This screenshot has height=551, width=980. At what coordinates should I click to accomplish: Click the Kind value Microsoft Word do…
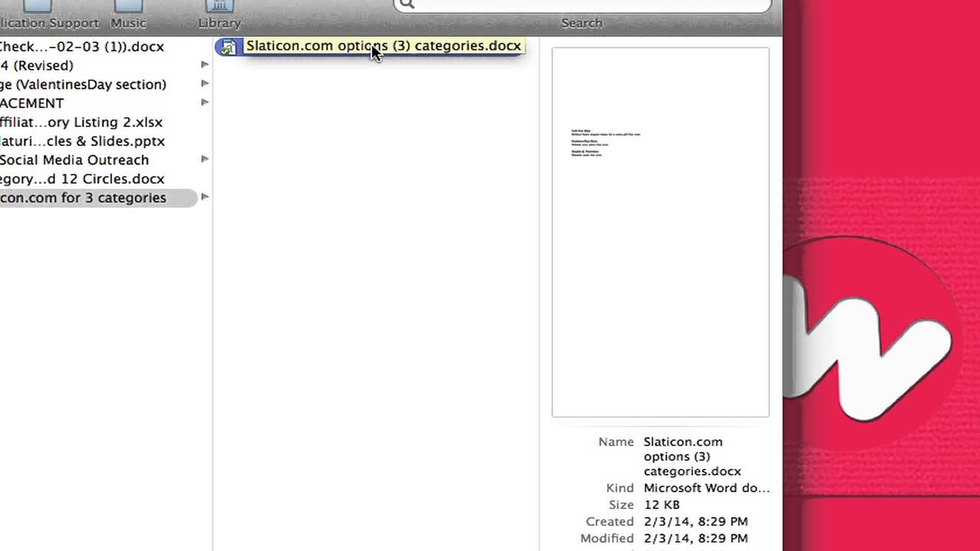[707, 488]
